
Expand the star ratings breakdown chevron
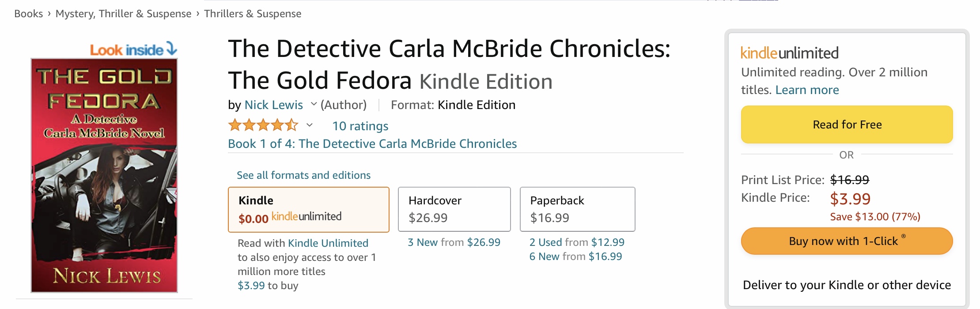pyautogui.click(x=310, y=125)
